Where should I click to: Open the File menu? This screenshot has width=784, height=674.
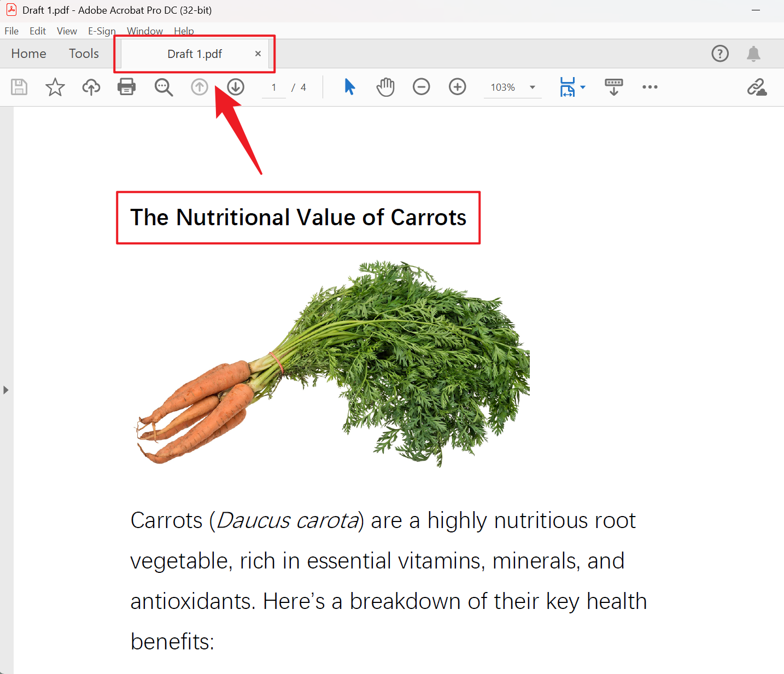(x=11, y=31)
